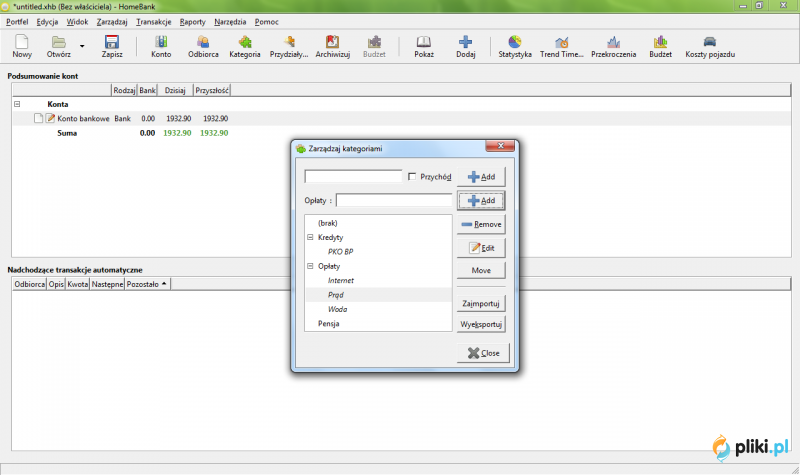Sort accounts by Dzisiaj column header
Viewport: 800px width, 475px height.
coord(175,90)
